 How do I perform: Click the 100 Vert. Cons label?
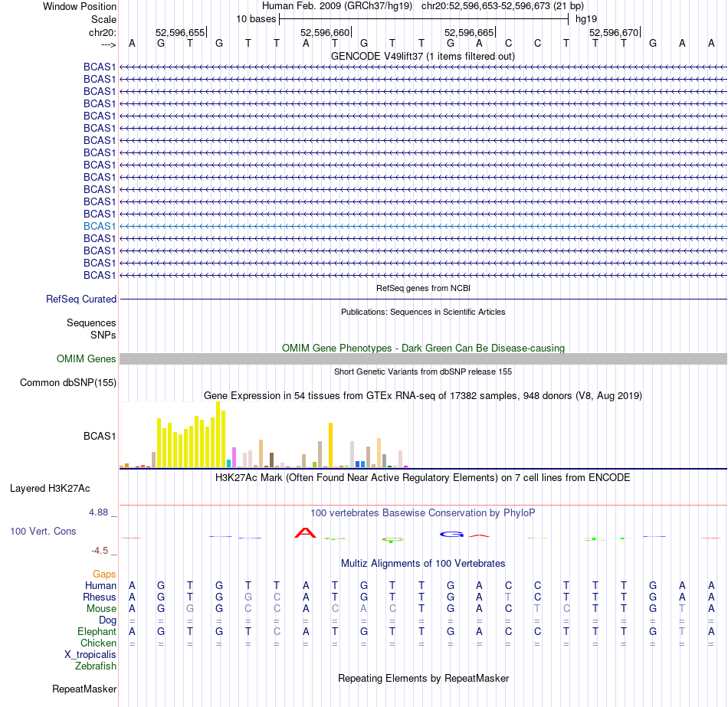point(43,531)
